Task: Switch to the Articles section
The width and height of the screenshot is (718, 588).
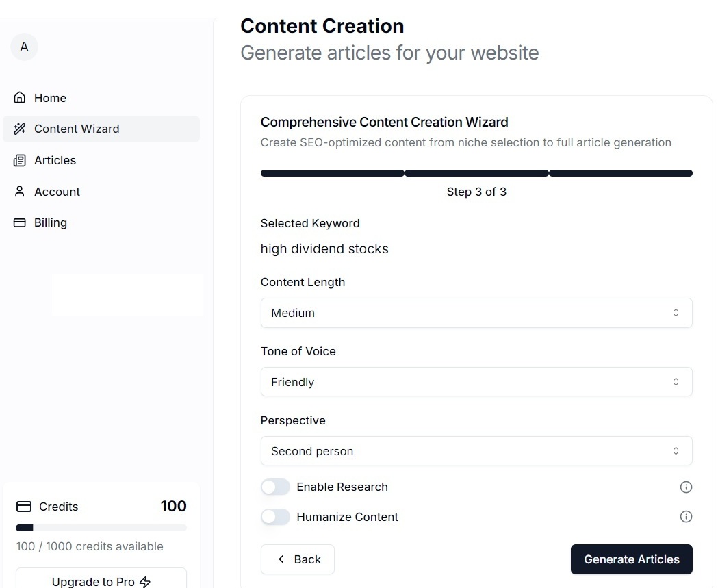Action: [x=55, y=160]
